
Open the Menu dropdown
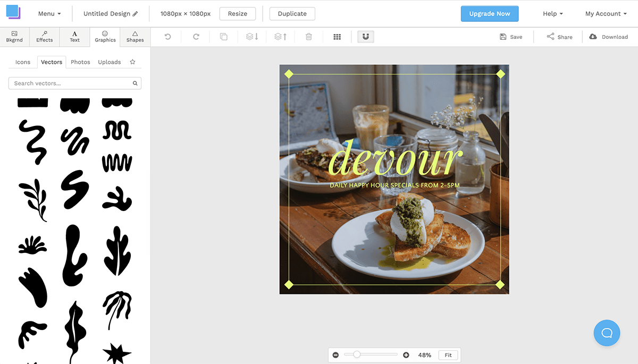pyautogui.click(x=49, y=14)
